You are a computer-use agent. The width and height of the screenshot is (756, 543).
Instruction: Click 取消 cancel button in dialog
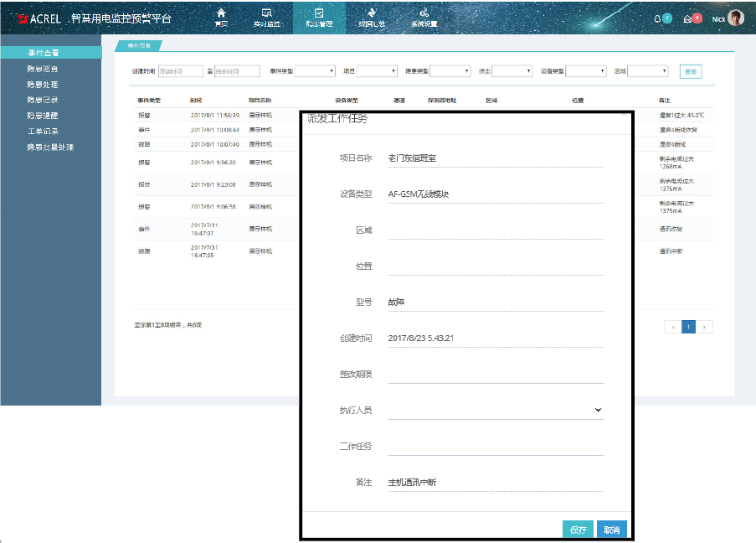tap(611, 530)
